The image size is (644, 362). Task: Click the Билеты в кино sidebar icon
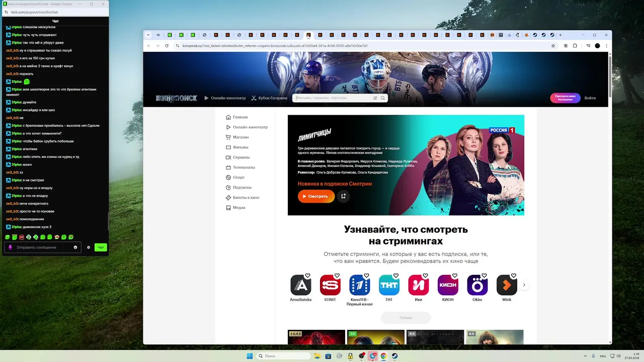coord(228,198)
